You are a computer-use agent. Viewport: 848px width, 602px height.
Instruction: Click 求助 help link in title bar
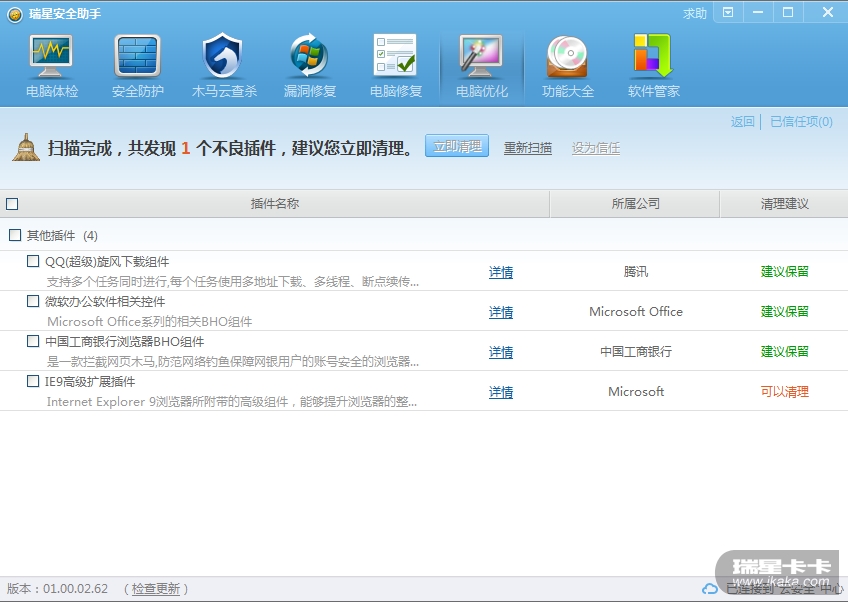(694, 14)
